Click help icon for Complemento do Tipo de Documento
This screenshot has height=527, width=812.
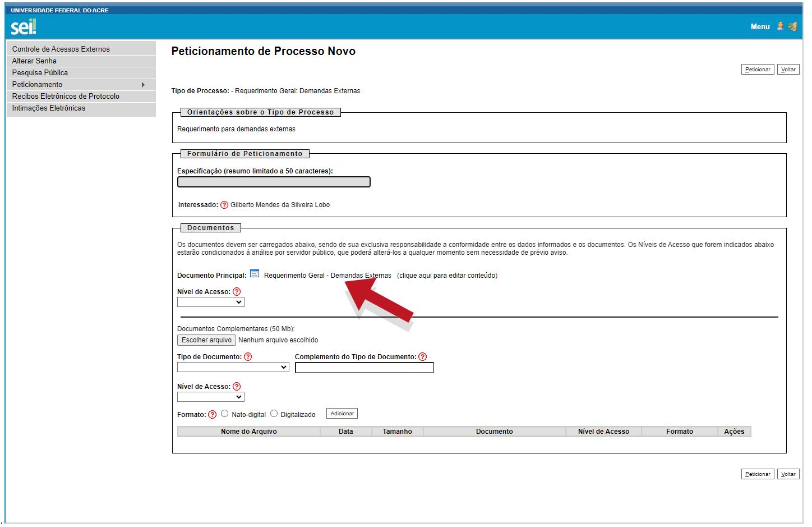(423, 357)
